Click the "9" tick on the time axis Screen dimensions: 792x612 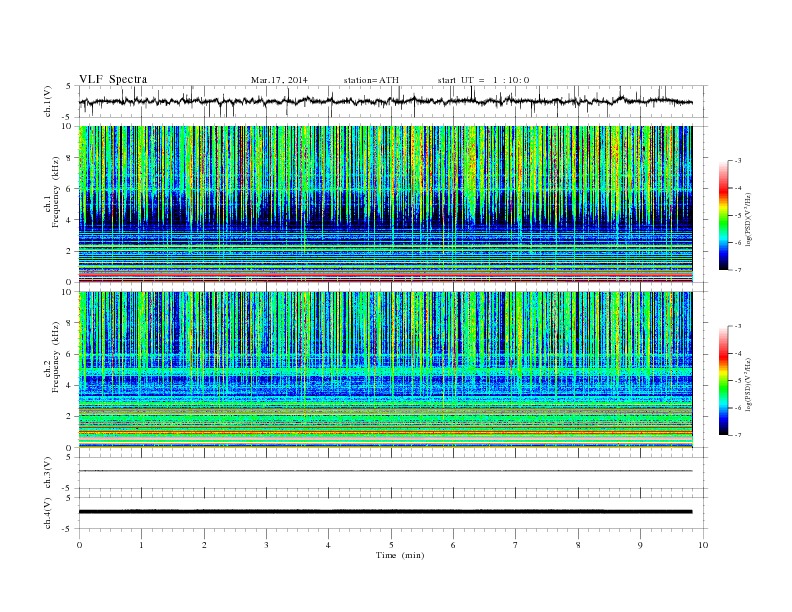[x=640, y=545]
